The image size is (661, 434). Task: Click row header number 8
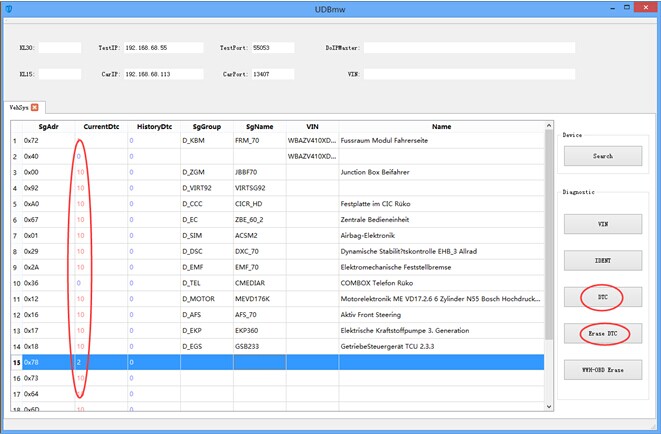pyautogui.click(x=16, y=251)
